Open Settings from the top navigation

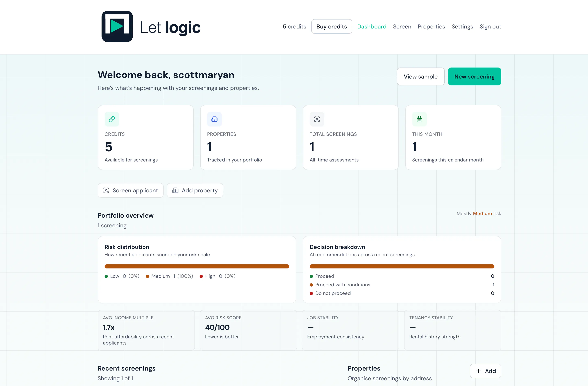click(x=462, y=26)
